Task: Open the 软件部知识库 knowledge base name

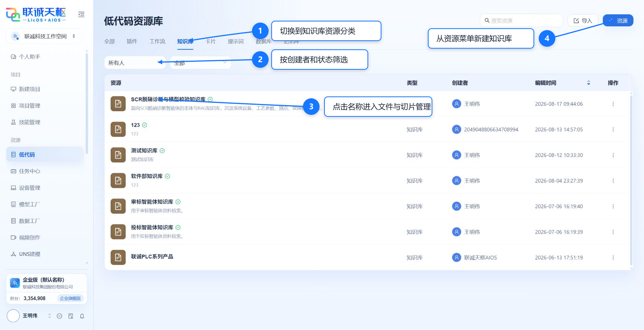Action: [147, 176]
